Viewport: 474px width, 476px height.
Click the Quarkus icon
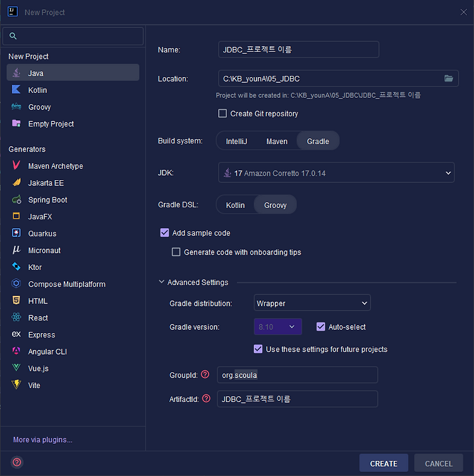coord(16,233)
